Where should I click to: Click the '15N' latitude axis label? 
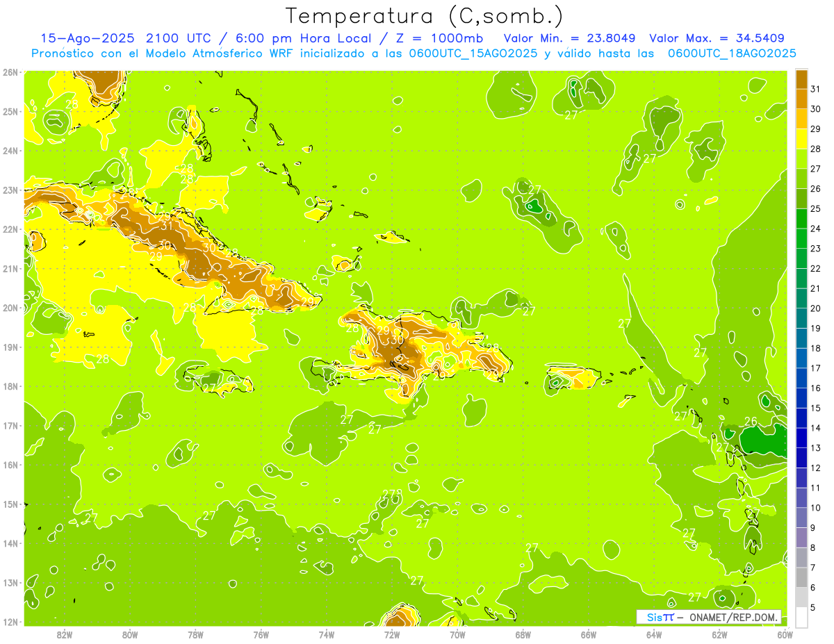click(10, 504)
